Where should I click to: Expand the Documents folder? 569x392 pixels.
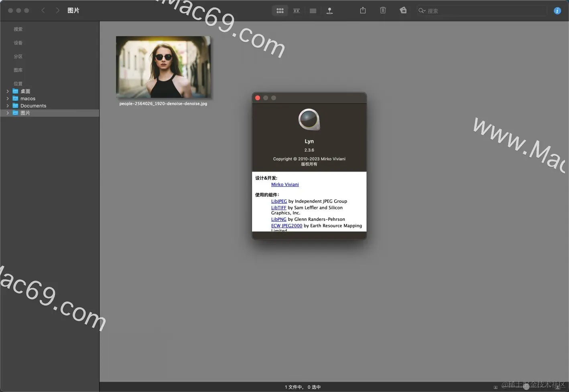point(8,106)
